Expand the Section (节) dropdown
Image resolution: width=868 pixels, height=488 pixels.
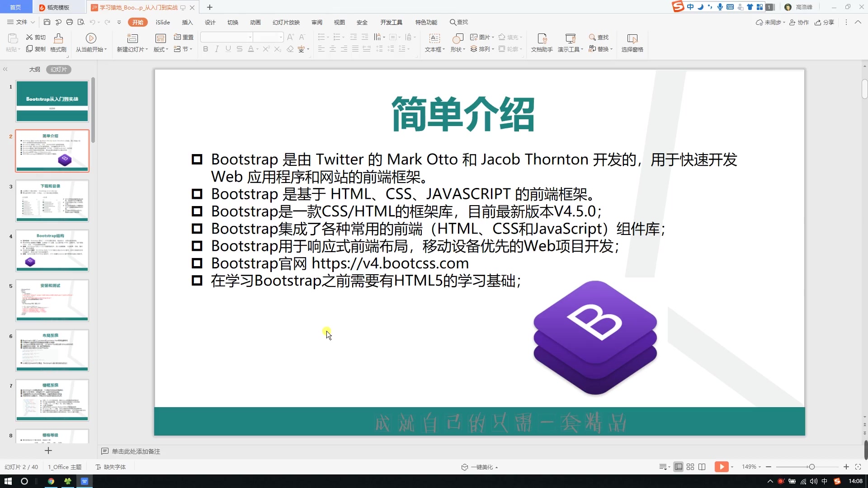tap(184, 49)
